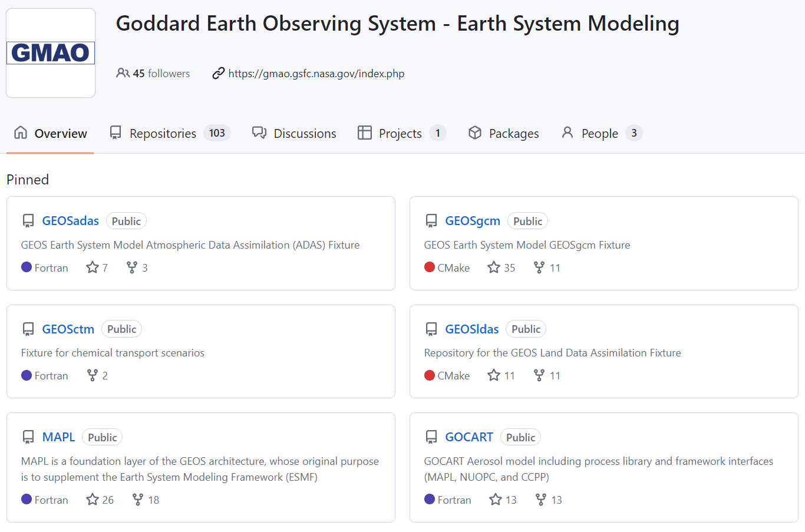
Task: Open the Projects tab
Action: tap(402, 133)
